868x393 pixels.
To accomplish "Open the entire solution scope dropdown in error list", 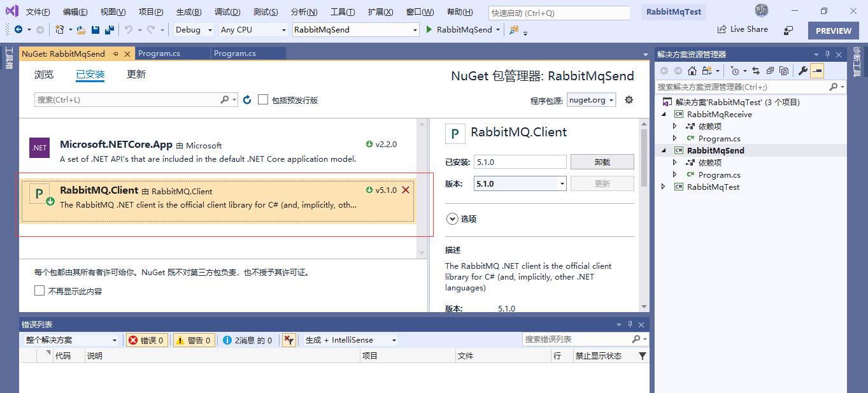I will tap(71, 340).
